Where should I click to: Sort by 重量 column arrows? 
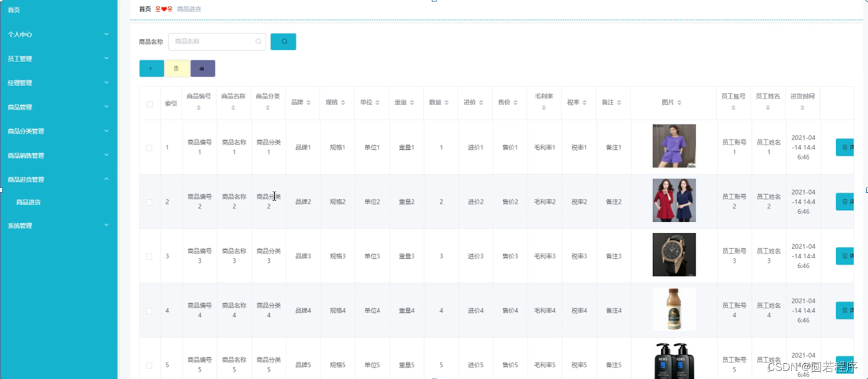click(x=412, y=102)
